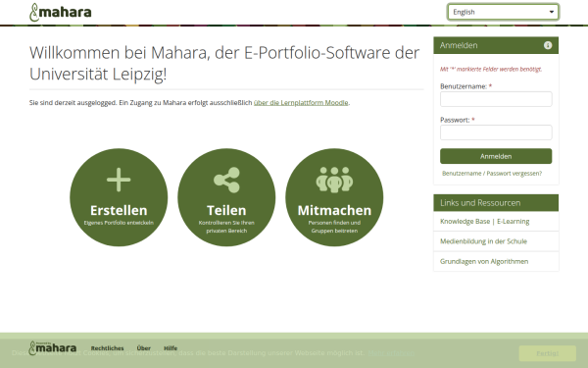Open the English language dropdown
This screenshot has width=588, height=368.
coord(503,12)
